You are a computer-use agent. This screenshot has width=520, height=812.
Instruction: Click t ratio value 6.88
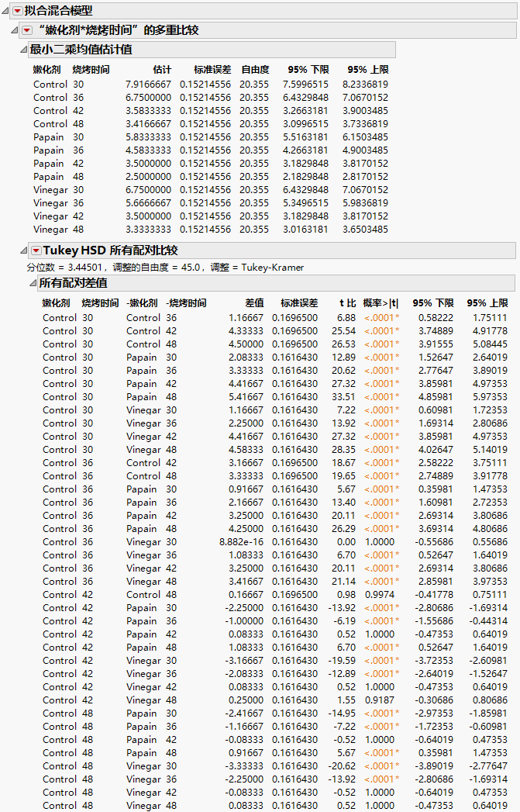346,318
